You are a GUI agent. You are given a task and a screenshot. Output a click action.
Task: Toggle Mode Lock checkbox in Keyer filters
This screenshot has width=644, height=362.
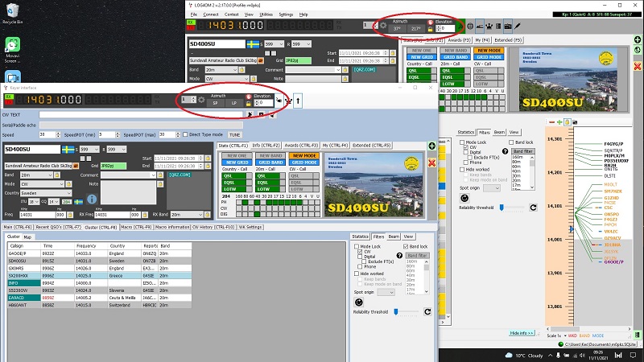357,247
